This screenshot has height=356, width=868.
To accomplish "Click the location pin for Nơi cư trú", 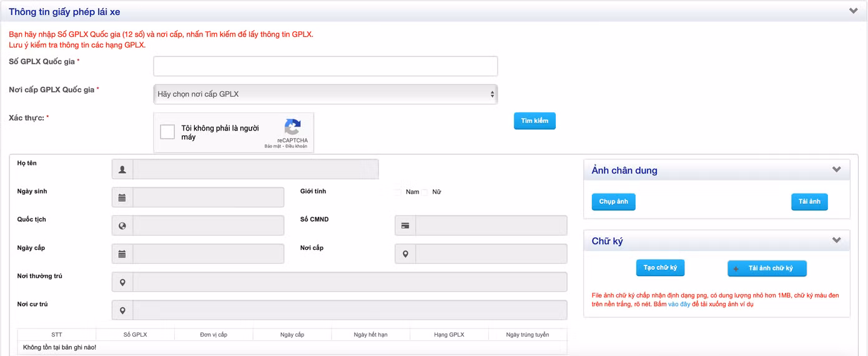I will (x=122, y=310).
